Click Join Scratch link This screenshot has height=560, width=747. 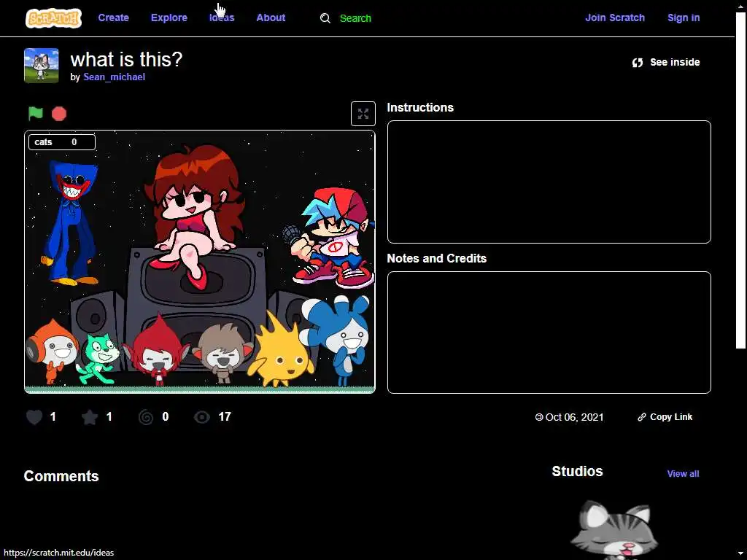pos(614,17)
